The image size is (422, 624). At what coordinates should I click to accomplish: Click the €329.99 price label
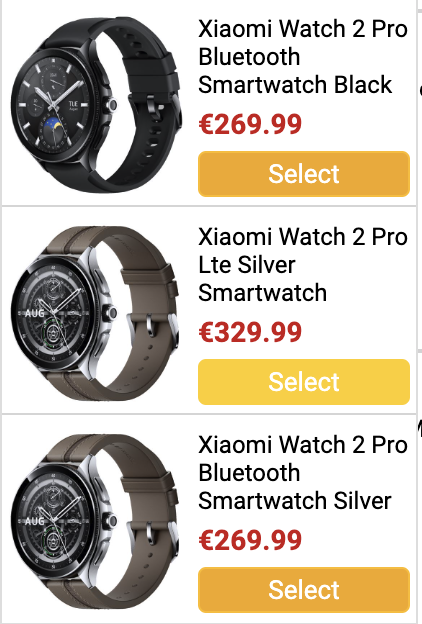250,332
